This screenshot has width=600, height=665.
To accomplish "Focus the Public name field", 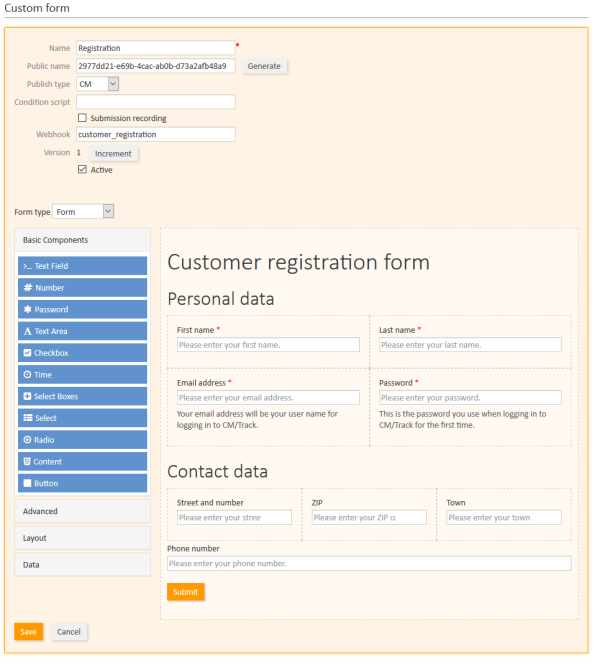I will (x=156, y=66).
